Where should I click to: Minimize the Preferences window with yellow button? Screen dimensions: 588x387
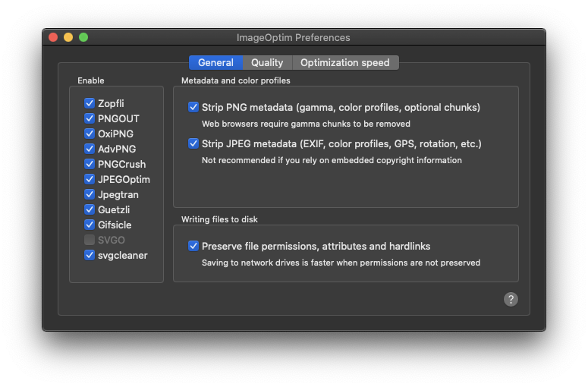(68, 37)
